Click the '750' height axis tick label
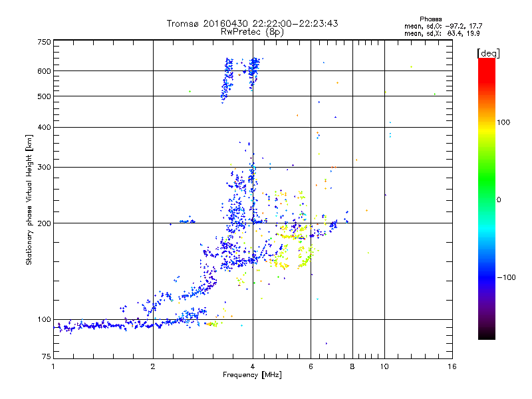This screenshot has width=532, height=399. pyautogui.click(x=44, y=42)
